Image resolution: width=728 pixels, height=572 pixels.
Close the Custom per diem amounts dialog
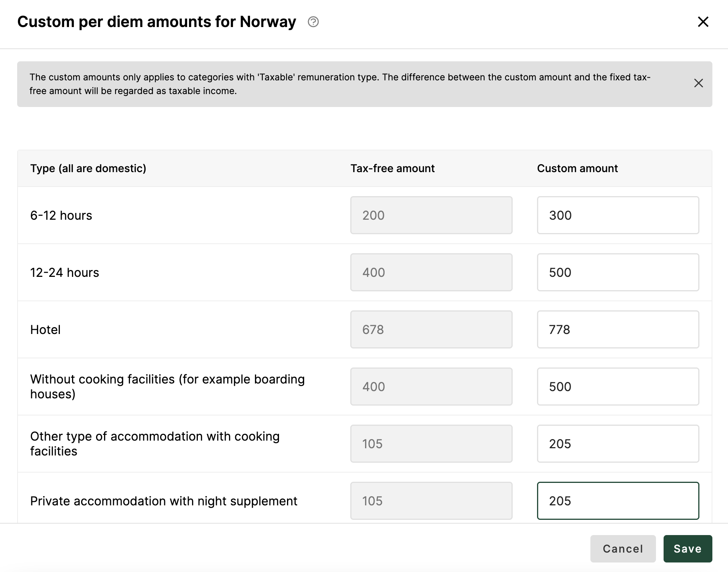[703, 22]
